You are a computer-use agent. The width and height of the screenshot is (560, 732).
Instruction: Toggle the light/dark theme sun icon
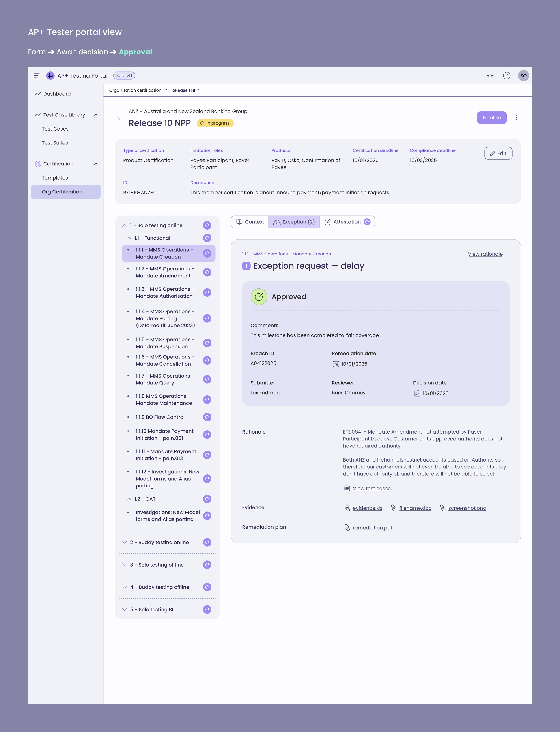(490, 76)
